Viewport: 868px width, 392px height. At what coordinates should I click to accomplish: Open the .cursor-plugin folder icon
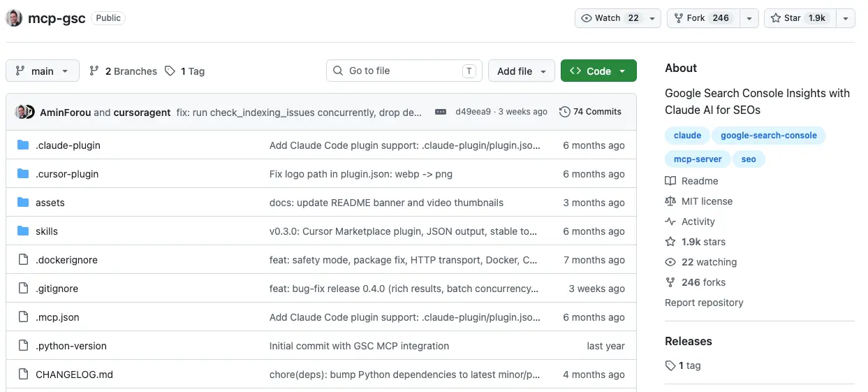(x=23, y=174)
